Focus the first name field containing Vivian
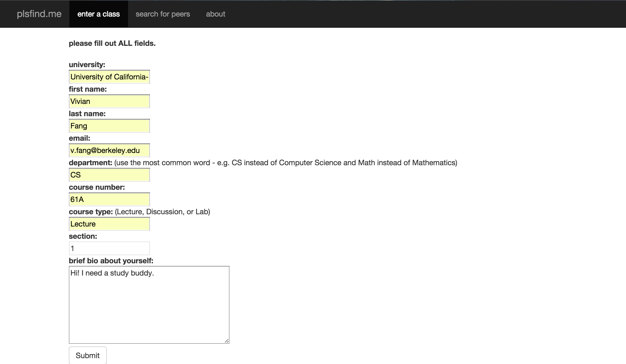This screenshot has width=626, height=364. tap(109, 101)
